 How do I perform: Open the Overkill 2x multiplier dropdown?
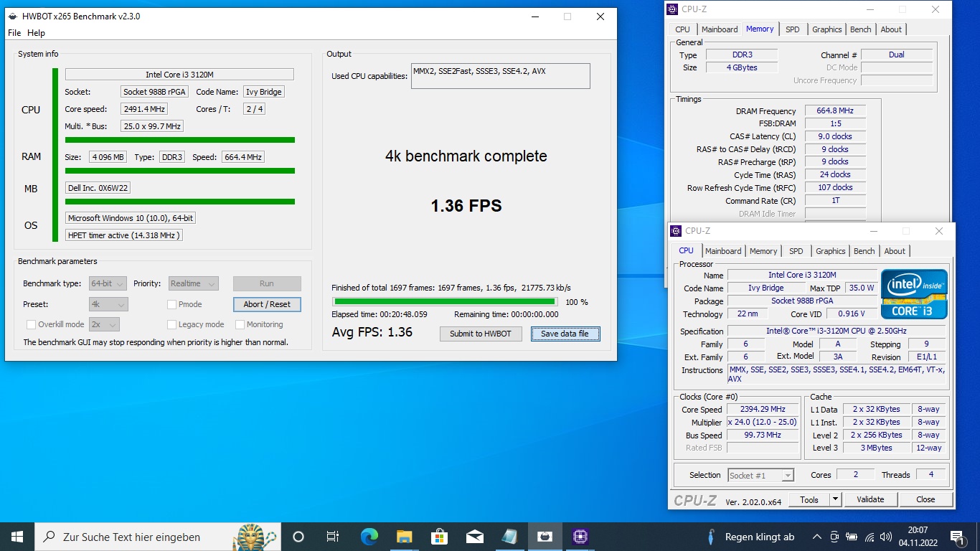point(104,324)
